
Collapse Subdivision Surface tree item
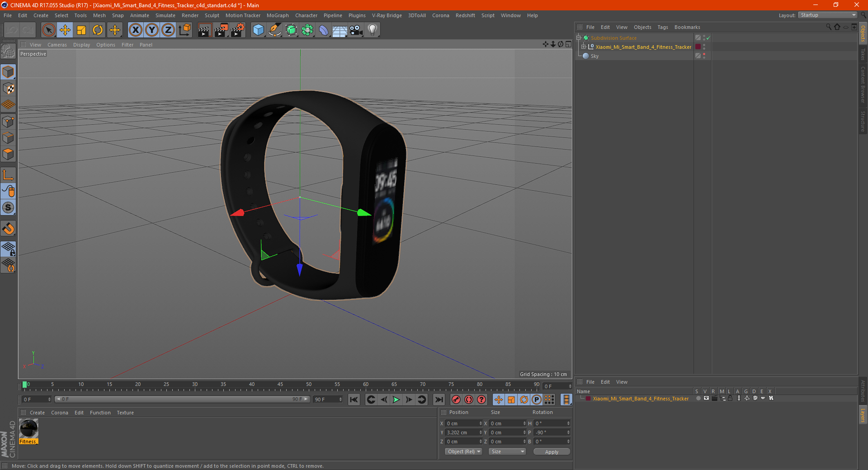[578, 38]
